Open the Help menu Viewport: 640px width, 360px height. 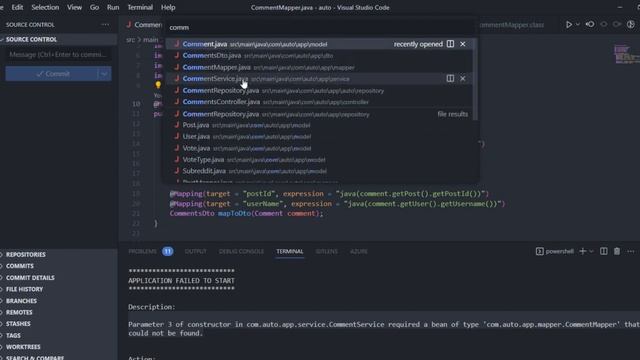(168, 7)
